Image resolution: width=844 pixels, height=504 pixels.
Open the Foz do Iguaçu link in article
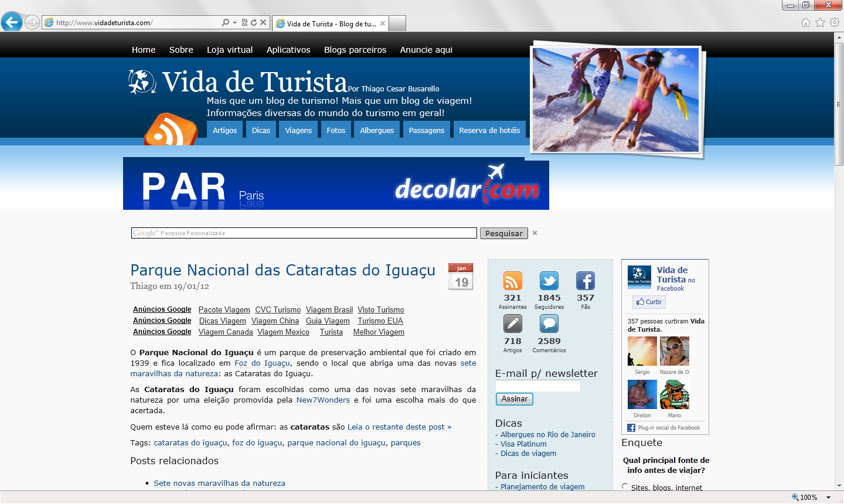pos(262,363)
